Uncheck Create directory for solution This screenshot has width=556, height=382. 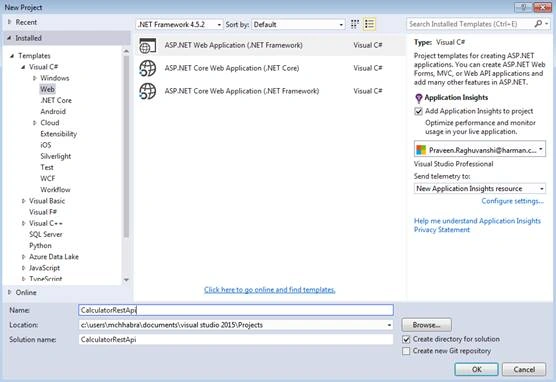406,339
